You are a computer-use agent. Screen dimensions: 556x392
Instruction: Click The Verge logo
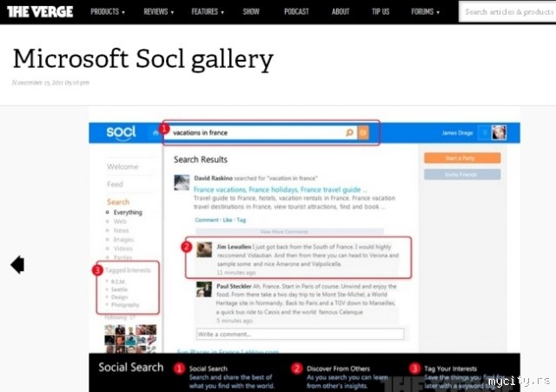(40, 11)
